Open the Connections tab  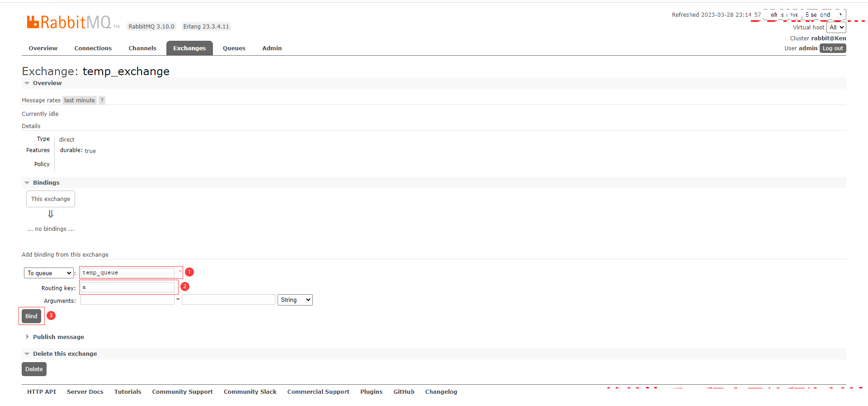tap(93, 48)
